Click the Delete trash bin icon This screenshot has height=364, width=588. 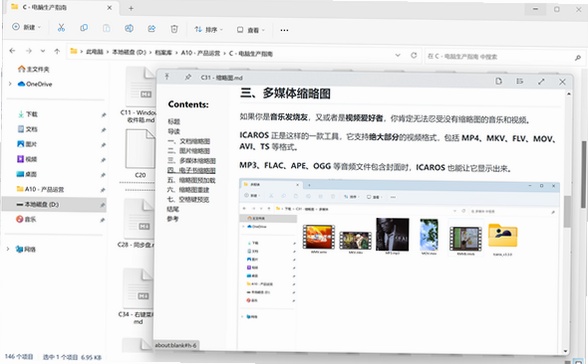(174, 29)
